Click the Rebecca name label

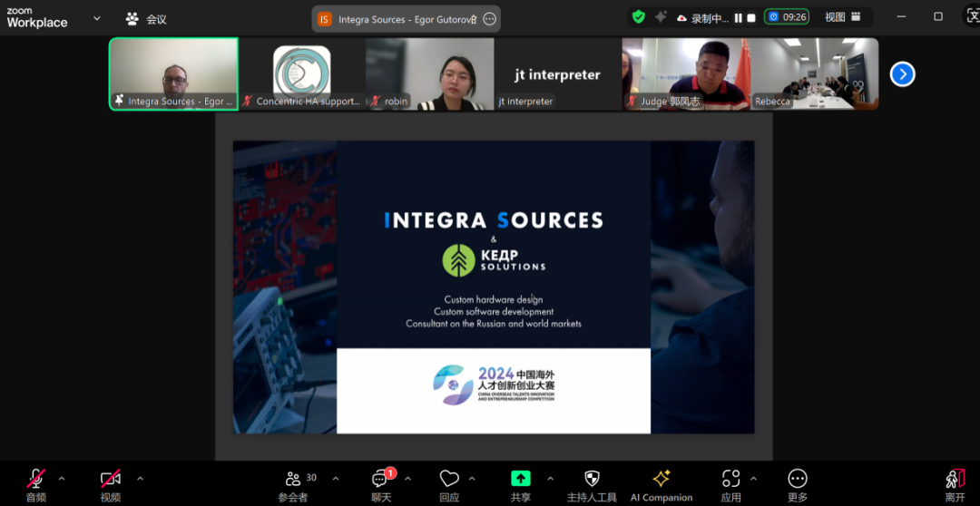pos(772,102)
